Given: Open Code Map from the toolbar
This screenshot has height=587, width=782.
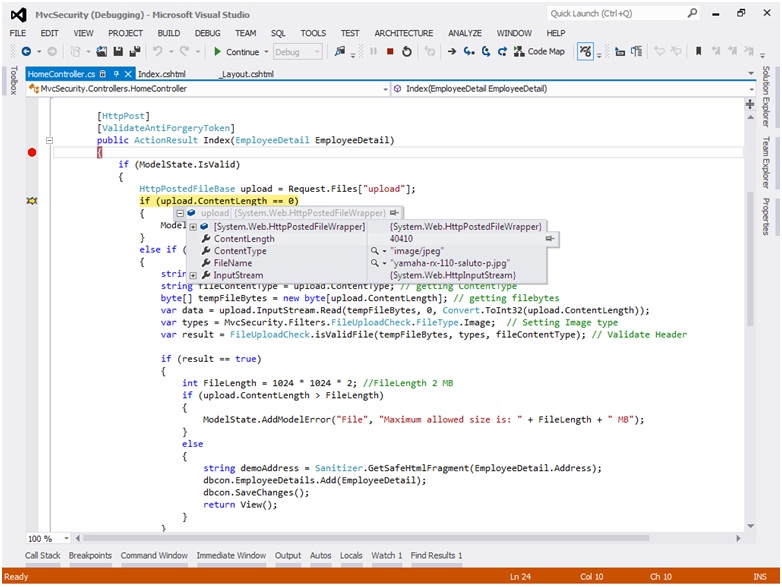Looking at the screenshot, I should point(539,51).
